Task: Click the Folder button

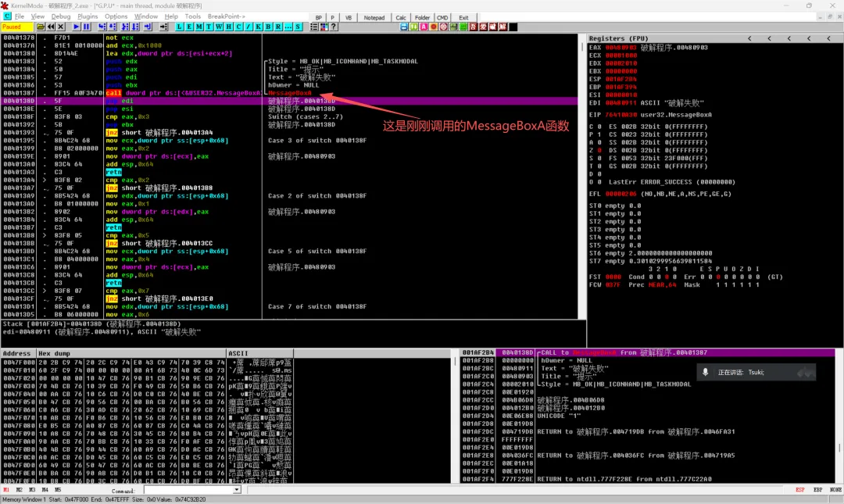Action: pos(423,18)
